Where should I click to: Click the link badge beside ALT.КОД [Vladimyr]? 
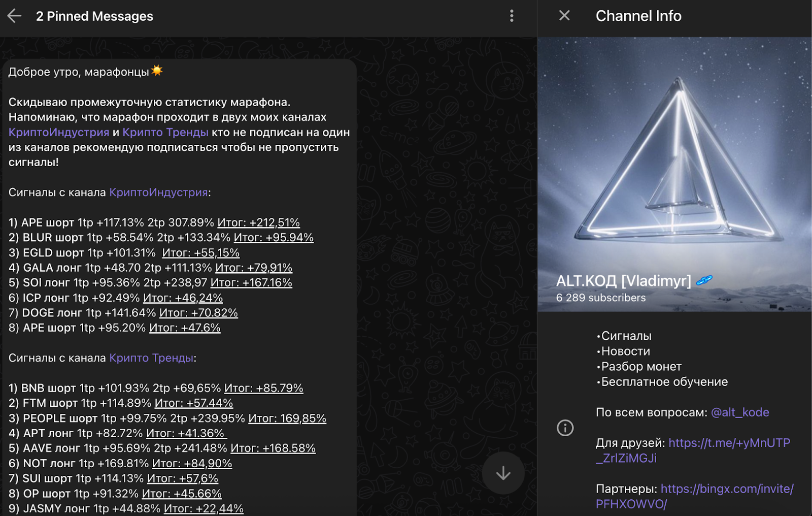tap(704, 280)
